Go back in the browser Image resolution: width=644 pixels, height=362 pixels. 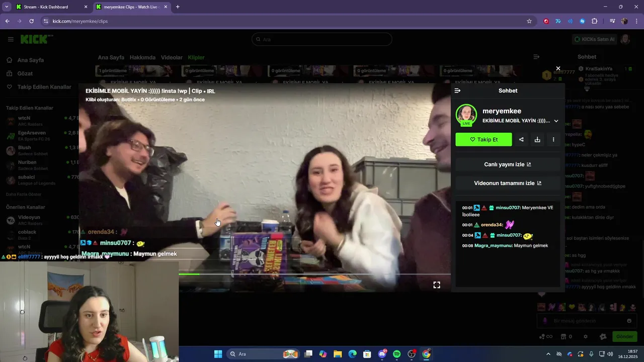[7, 21]
